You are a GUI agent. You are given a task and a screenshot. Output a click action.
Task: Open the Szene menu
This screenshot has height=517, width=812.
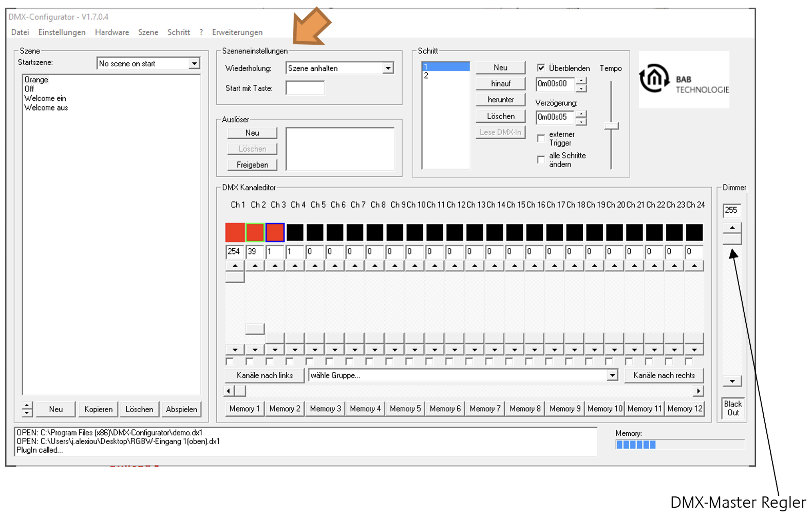(148, 32)
